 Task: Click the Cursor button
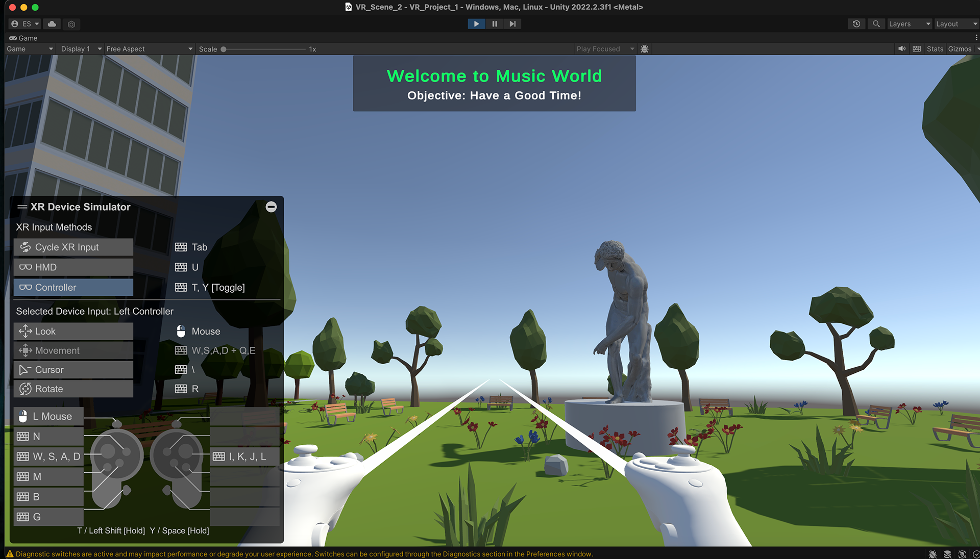tap(73, 370)
